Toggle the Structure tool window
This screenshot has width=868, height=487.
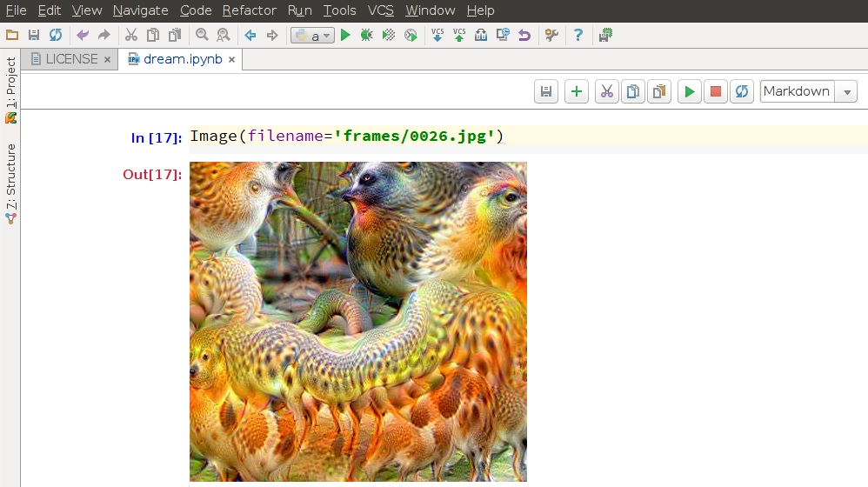(11, 183)
